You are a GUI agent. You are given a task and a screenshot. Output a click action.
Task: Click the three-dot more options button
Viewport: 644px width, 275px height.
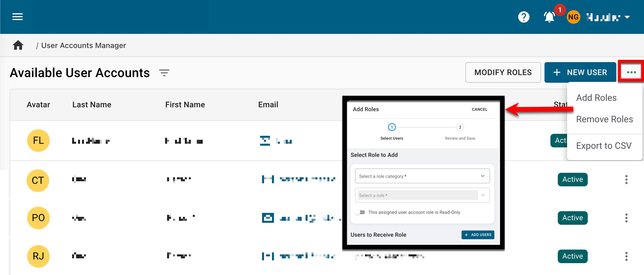(631, 72)
